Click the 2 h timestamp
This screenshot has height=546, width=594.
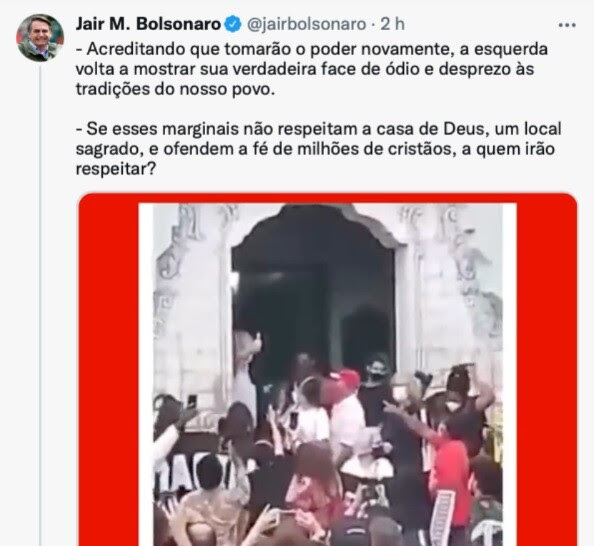tap(392, 24)
